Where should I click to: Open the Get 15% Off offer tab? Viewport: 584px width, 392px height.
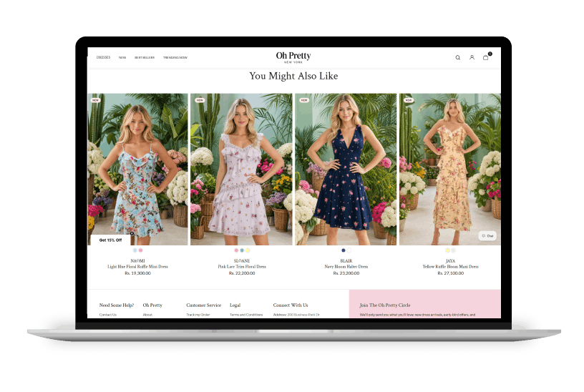(x=111, y=240)
